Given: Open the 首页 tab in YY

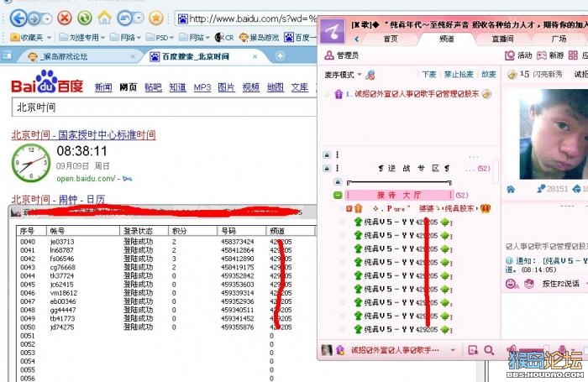Looking at the screenshot, I should 391,39.
